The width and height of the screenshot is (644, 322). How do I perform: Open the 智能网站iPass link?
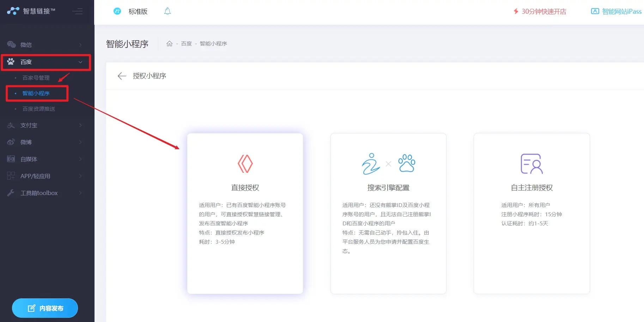(x=616, y=11)
